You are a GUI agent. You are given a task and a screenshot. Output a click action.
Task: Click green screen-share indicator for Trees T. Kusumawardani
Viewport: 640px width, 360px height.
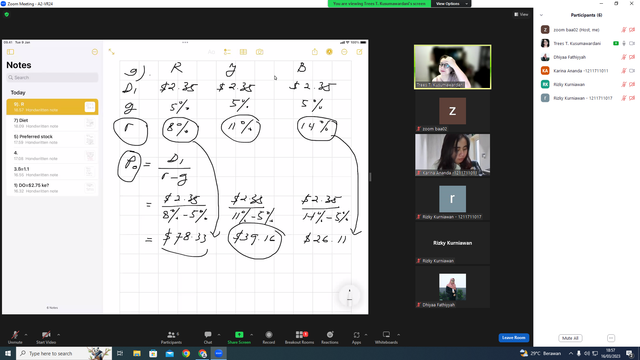tap(616, 43)
